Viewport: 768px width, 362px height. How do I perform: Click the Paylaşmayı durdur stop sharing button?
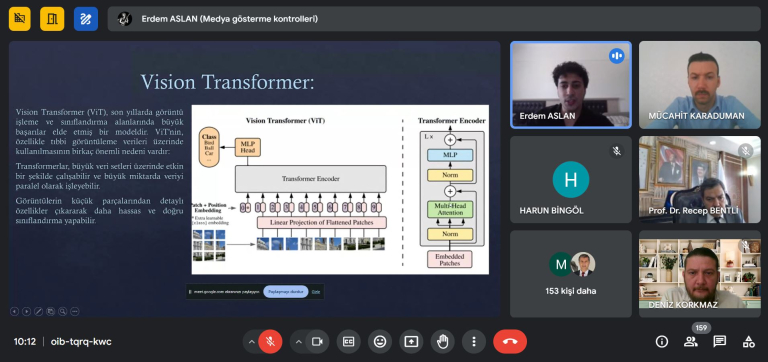286,291
